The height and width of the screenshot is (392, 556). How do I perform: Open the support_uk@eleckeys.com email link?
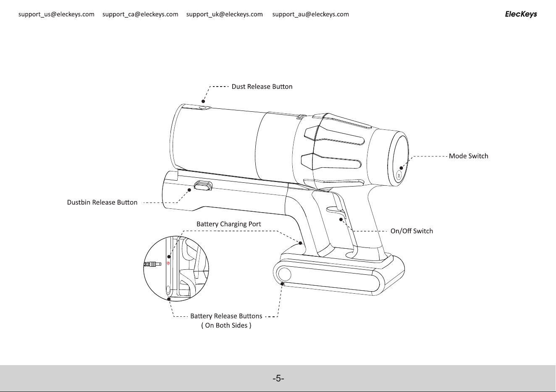tap(225, 14)
